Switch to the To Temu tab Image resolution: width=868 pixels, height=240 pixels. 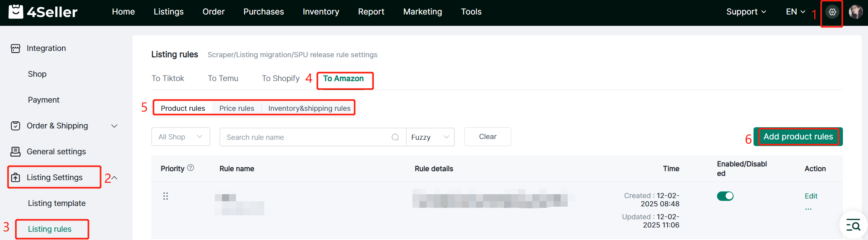tap(223, 79)
